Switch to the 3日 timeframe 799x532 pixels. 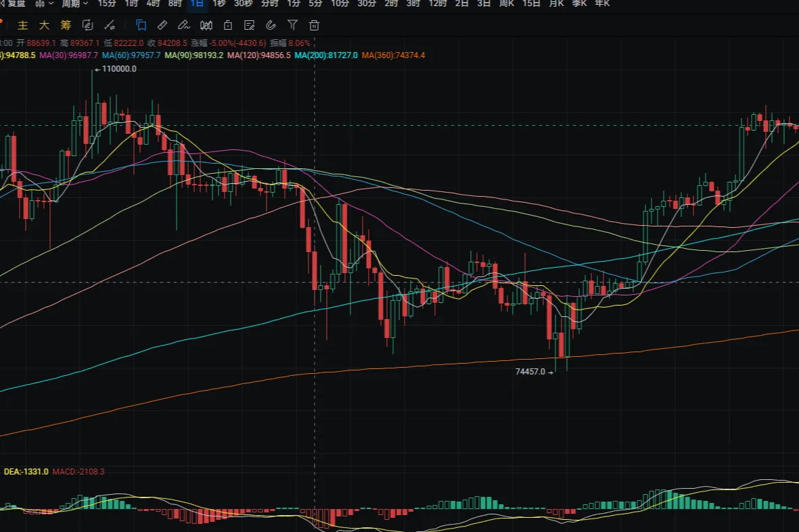pos(484,3)
